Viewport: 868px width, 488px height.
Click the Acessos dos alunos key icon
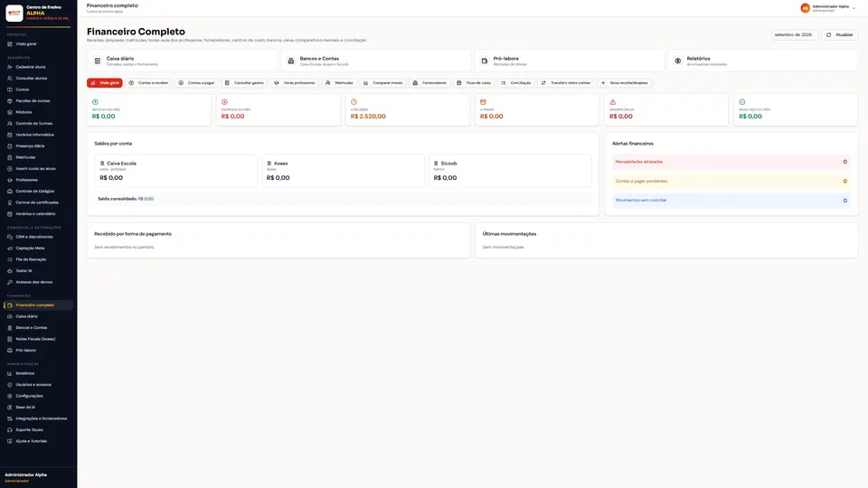pos(9,282)
